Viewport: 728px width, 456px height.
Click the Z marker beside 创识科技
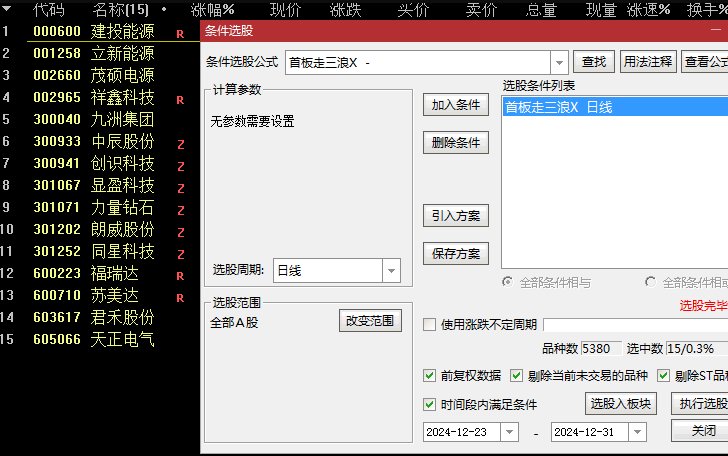click(x=181, y=166)
